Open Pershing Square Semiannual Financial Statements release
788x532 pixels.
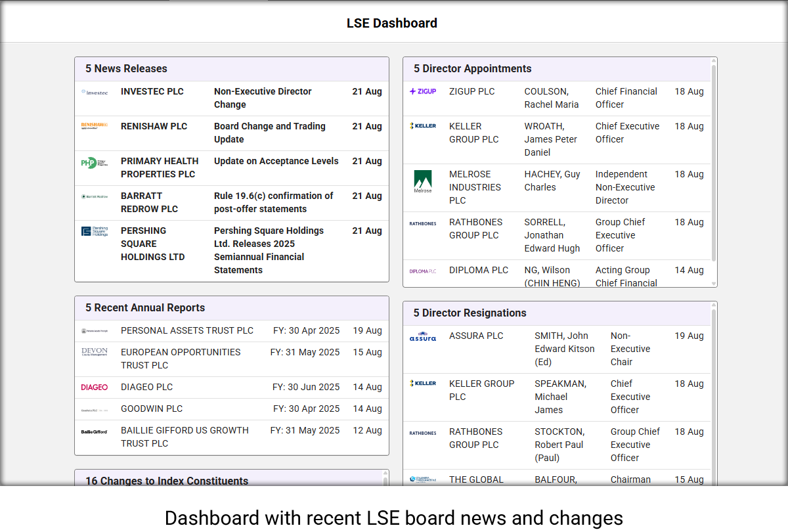click(x=232, y=251)
